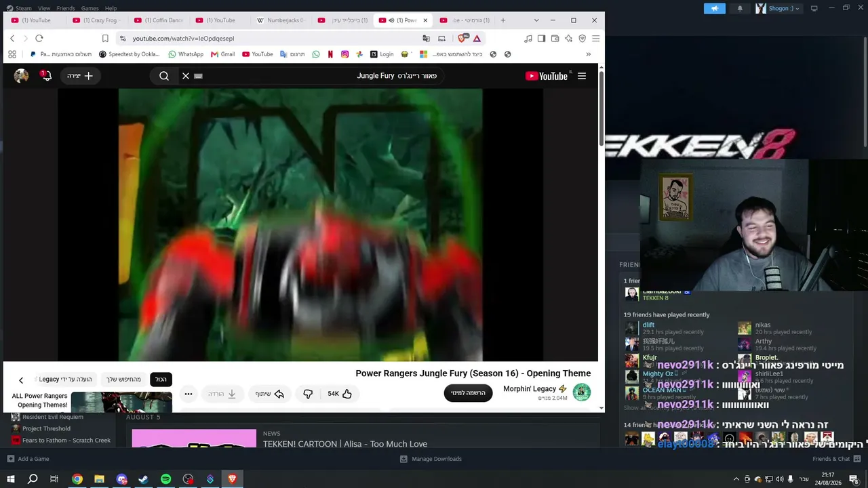Expand the tab search dropdown arrow
This screenshot has width=868, height=488.
point(536,20)
